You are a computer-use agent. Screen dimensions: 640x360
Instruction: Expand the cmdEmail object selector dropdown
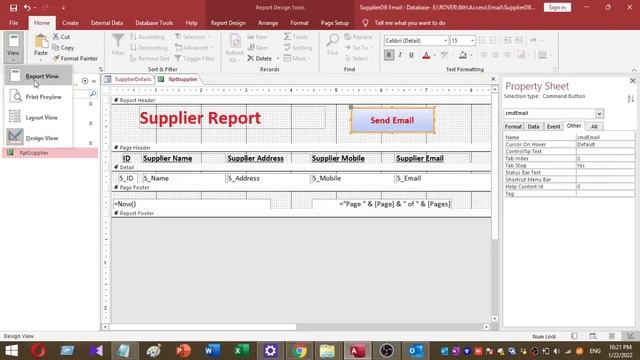[x=599, y=113]
